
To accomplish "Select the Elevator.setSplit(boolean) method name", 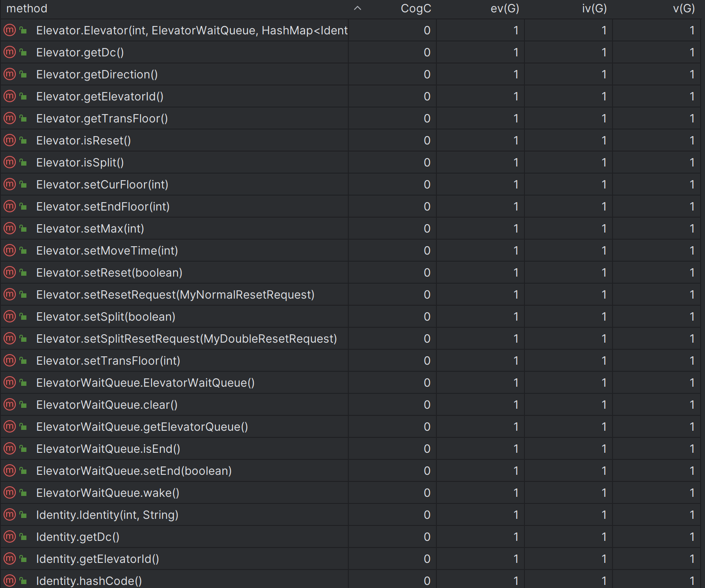I will [x=106, y=317].
